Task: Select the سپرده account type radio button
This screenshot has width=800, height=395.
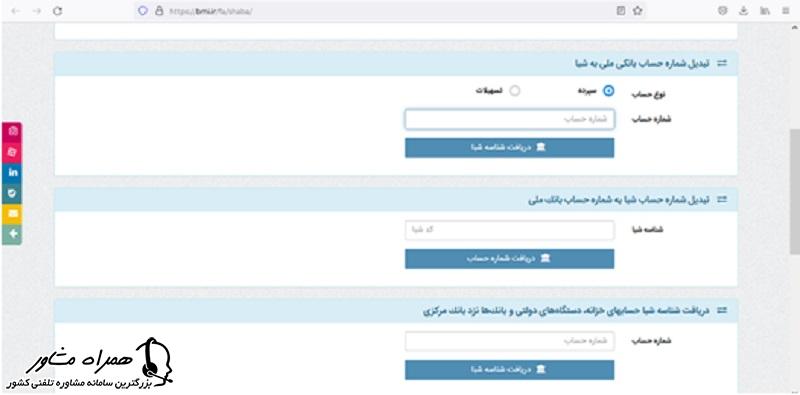Action: [609, 91]
